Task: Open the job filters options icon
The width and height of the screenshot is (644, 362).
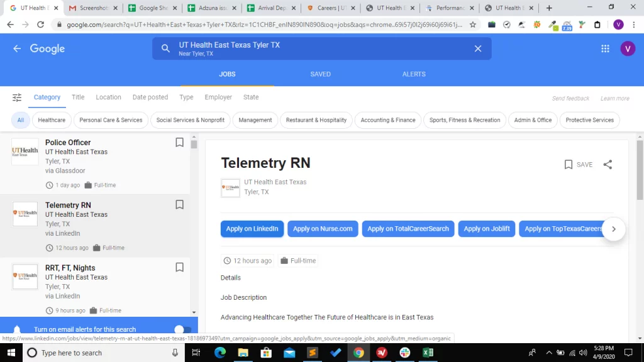Action: (17, 97)
